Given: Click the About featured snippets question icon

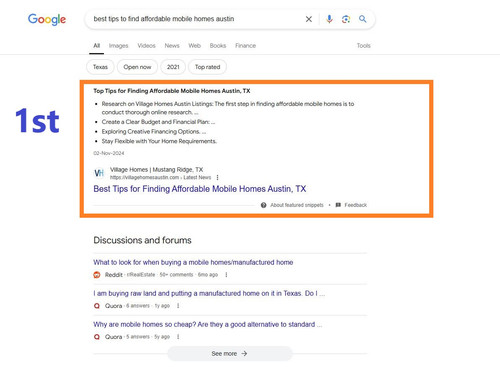Looking at the screenshot, I should pos(264,205).
